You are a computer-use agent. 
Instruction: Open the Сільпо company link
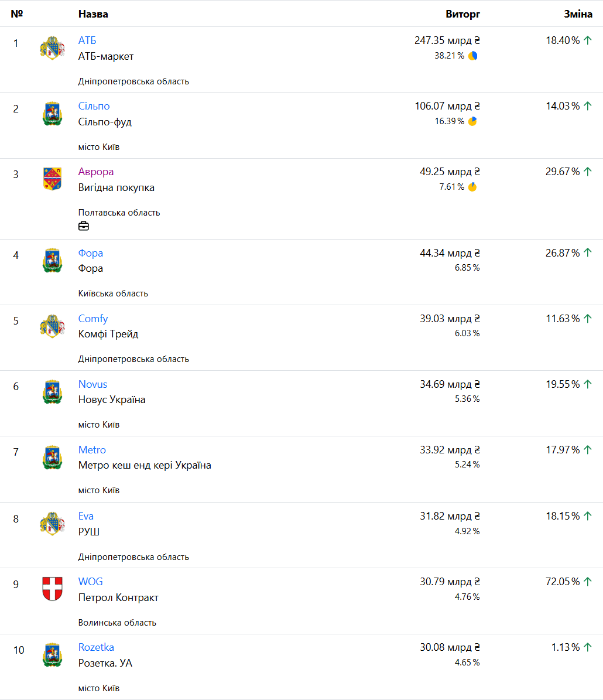[94, 106]
